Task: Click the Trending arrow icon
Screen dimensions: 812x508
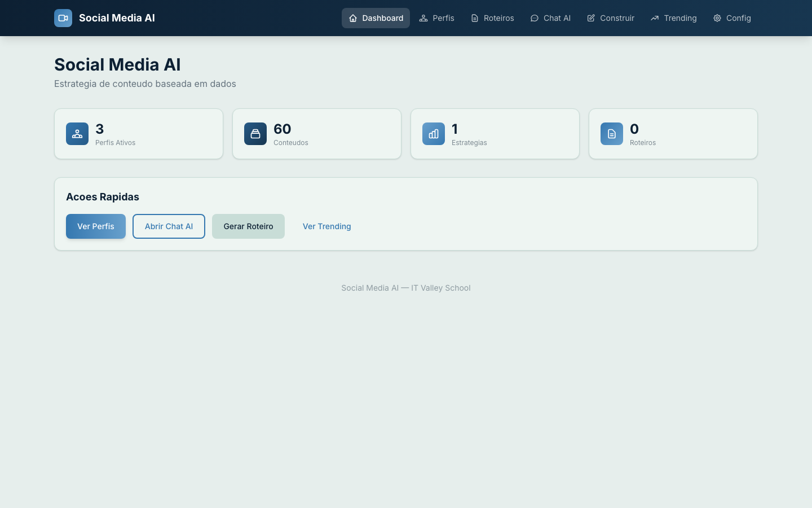Action: click(655, 18)
